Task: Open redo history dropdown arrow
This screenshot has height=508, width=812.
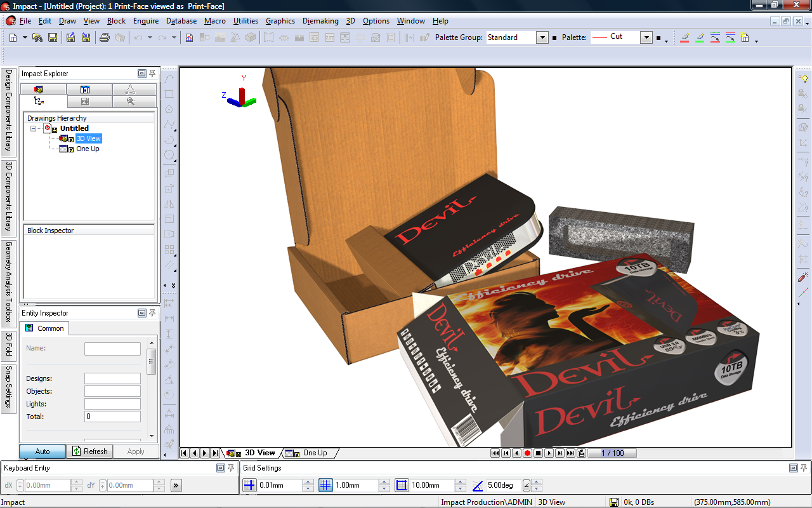Action: click(173, 37)
